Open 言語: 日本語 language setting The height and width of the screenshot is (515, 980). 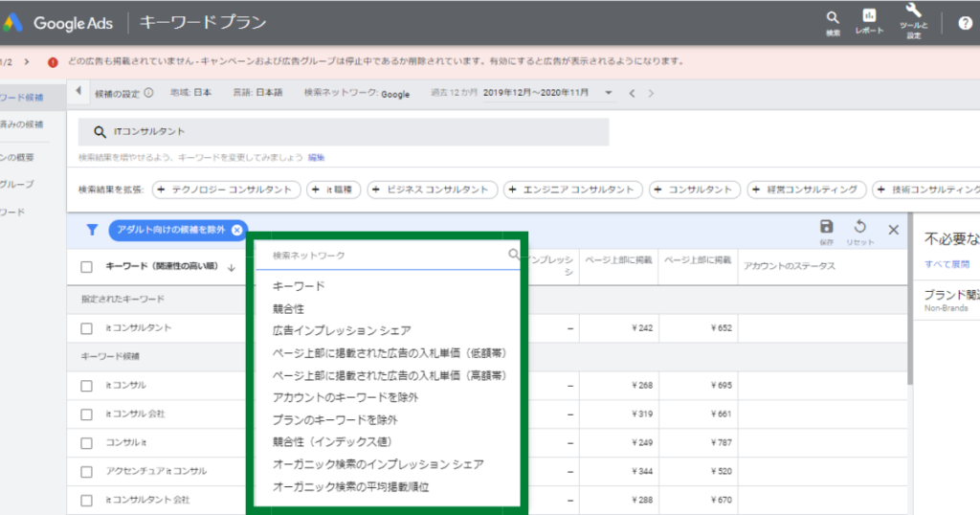click(257, 93)
